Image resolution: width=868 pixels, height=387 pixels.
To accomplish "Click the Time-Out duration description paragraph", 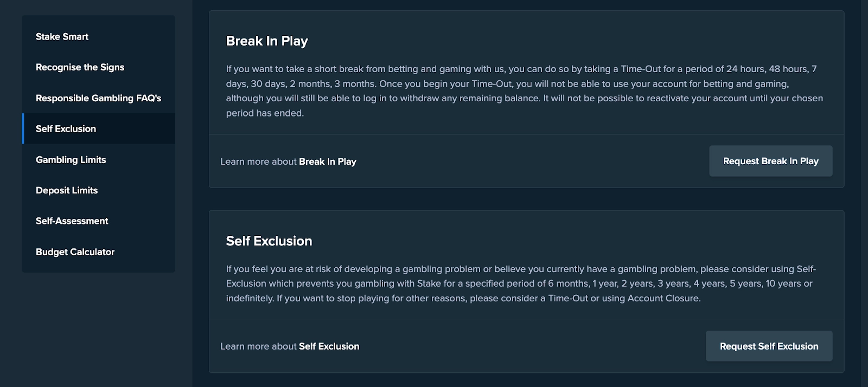I will click(524, 91).
